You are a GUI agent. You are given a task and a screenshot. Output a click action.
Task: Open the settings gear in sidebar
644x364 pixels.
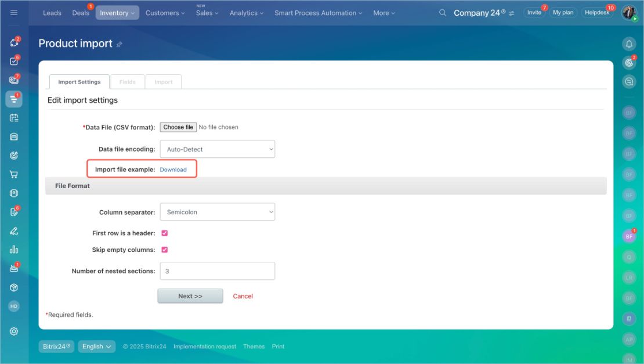(13, 331)
